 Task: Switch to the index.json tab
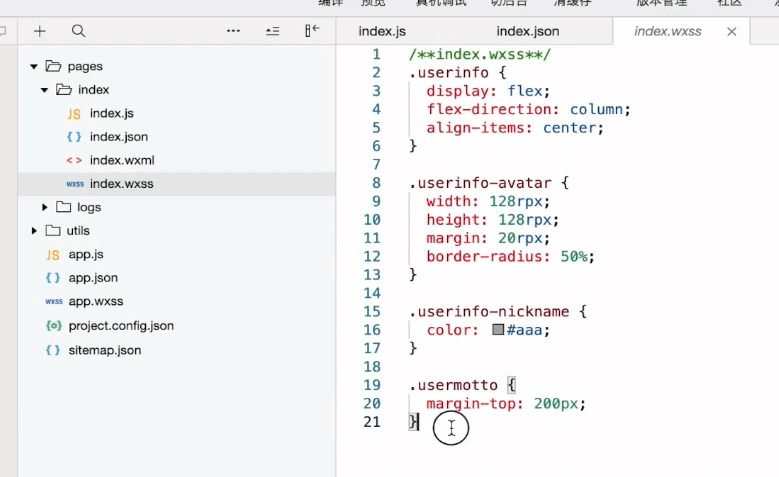click(x=528, y=31)
